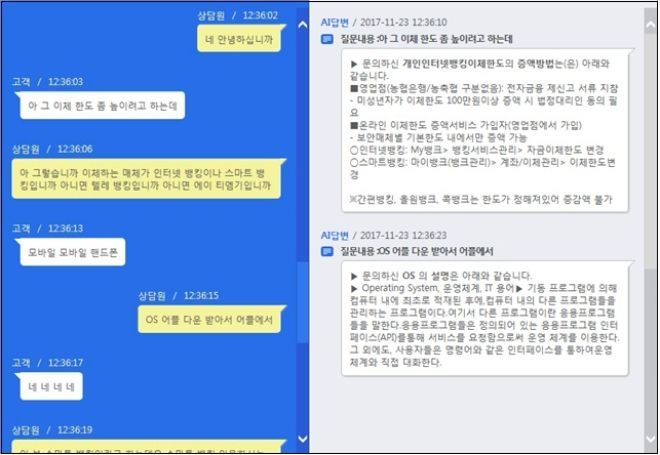Open the AI답변 label dated 12:36:10
The width and height of the screenshot is (660, 455).
pos(335,22)
